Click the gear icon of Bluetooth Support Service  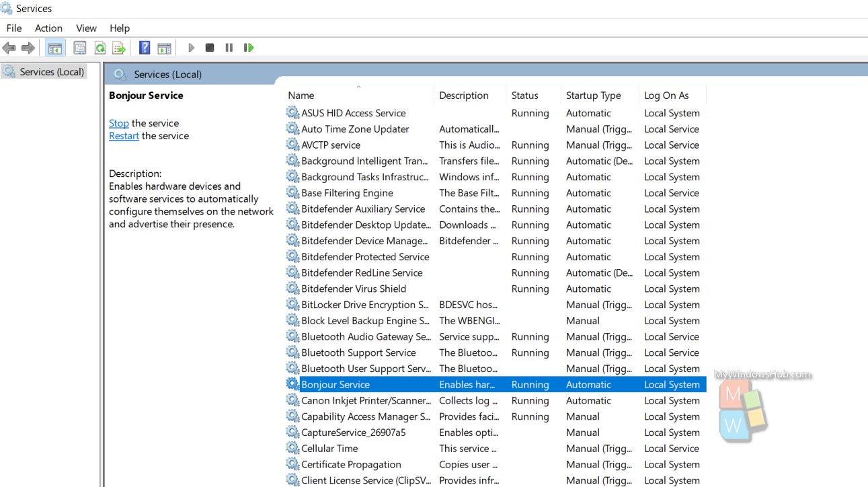pos(292,352)
